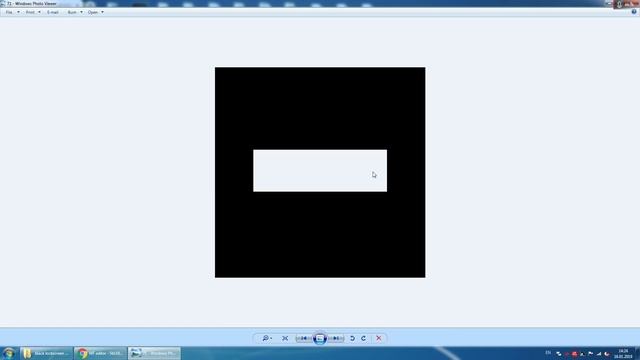Open the help question mark icon
Screen dimensions: 640x360
click(x=634, y=12)
